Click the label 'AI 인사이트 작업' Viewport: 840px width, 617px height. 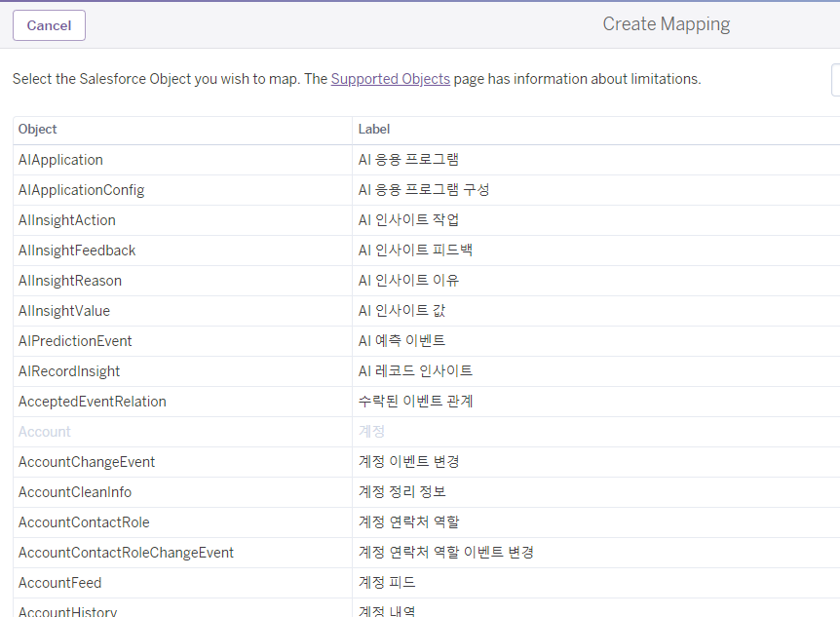[x=408, y=220]
